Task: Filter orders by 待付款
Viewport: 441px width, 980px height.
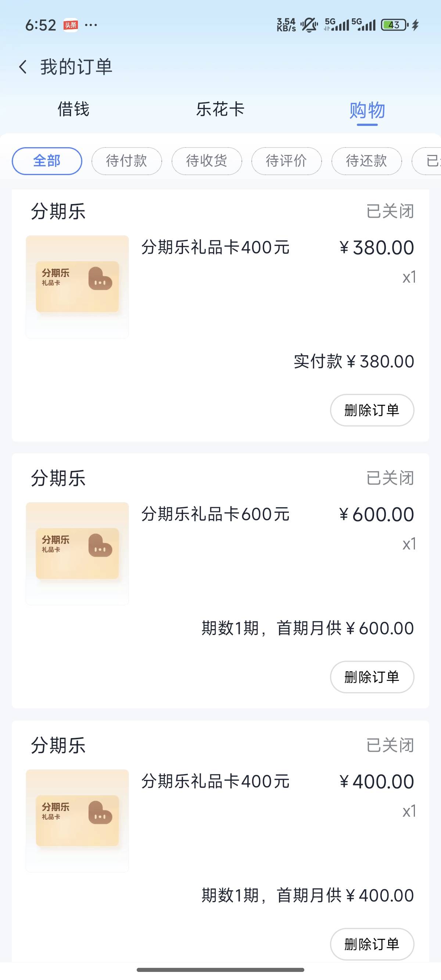Action: pyautogui.click(x=126, y=161)
